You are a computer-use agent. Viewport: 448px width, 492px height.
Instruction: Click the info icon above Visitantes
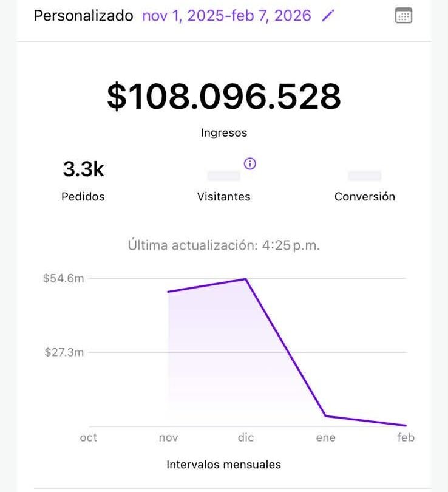(x=249, y=163)
